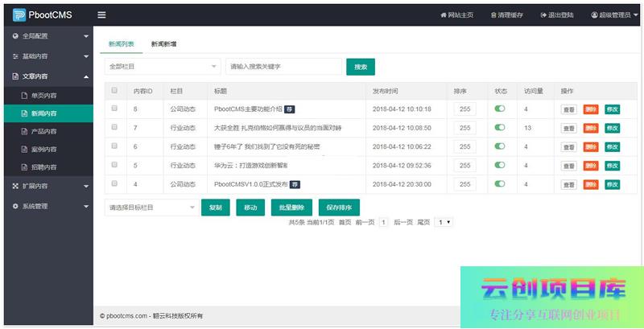Image resolution: width=644 pixels, height=329 pixels.
Task: Open 招聘内容 in sidebar
Action: [48, 167]
